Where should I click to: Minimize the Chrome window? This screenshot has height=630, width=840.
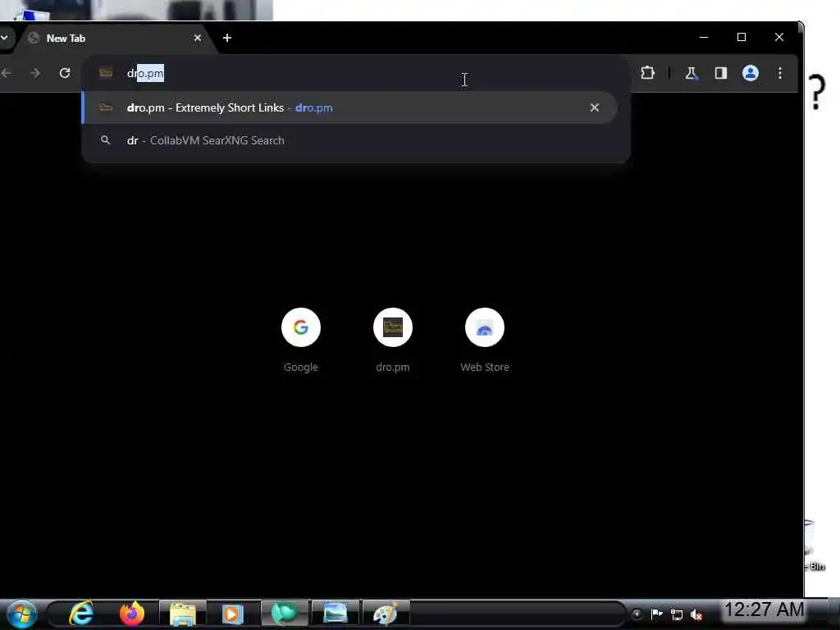tap(704, 37)
